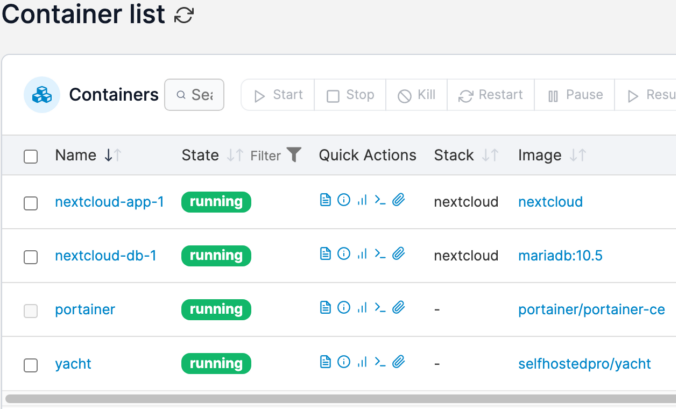Refresh the container list with the reload icon

click(x=184, y=16)
